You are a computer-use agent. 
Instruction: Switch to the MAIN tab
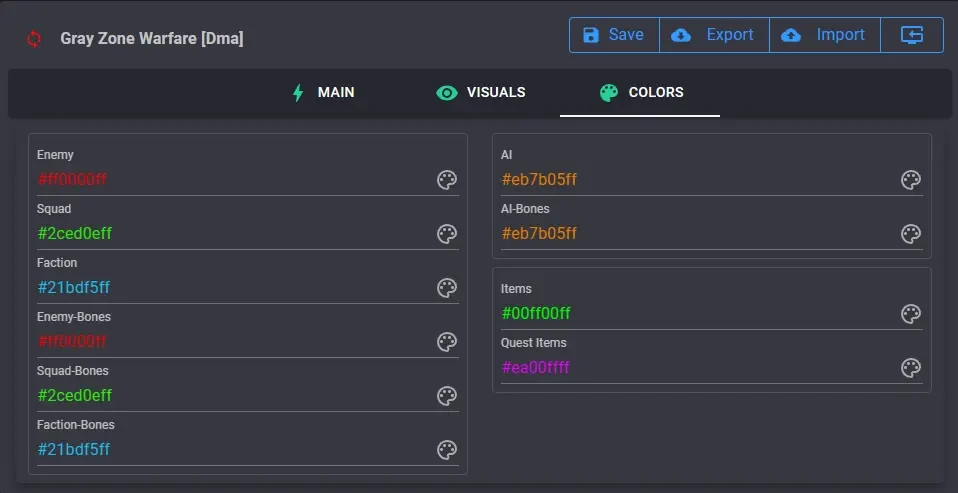click(323, 92)
